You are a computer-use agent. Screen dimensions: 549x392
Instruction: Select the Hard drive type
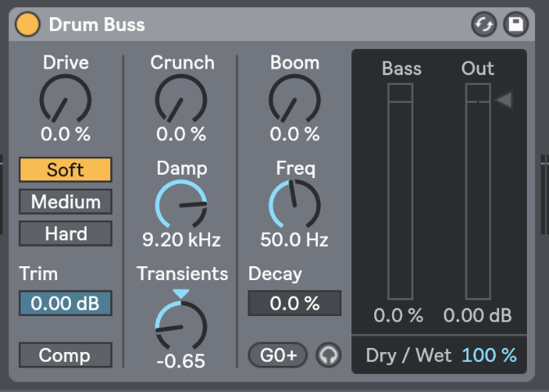coord(65,234)
